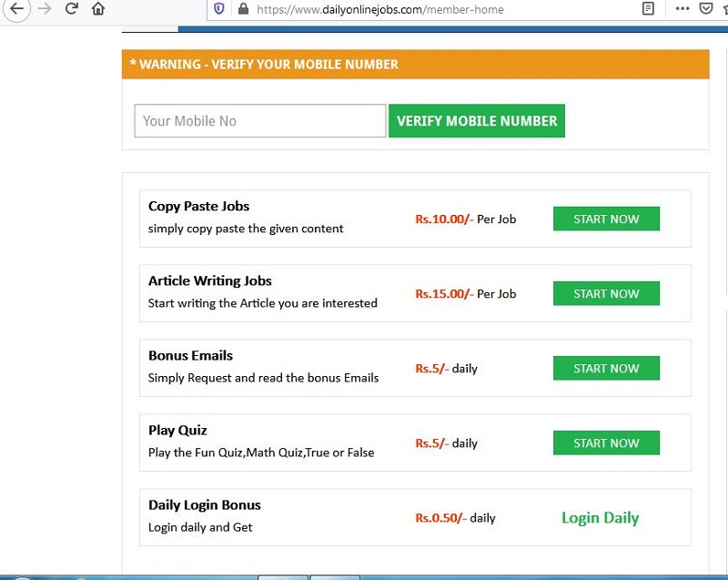Open the browser home page icon
Viewport: 728px width, 580px height.
click(x=98, y=9)
